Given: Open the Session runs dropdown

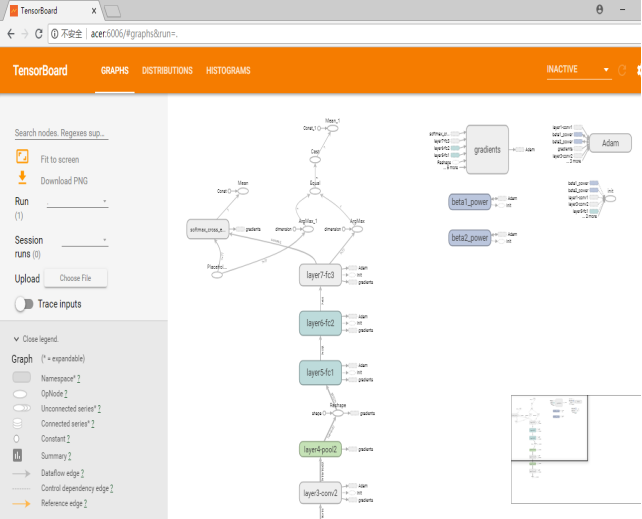Looking at the screenshot, I should (x=85, y=240).
